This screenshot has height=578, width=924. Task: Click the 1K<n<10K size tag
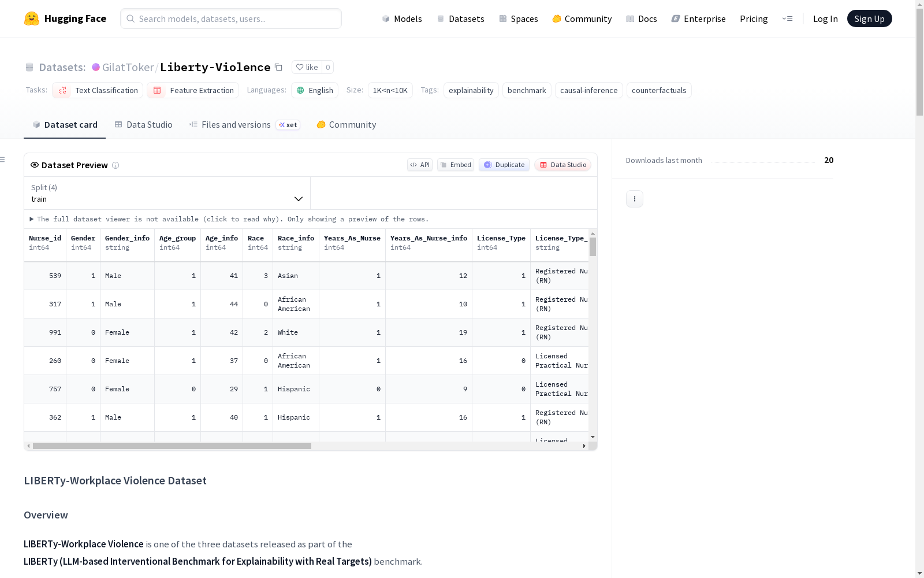tap(390, 90)
